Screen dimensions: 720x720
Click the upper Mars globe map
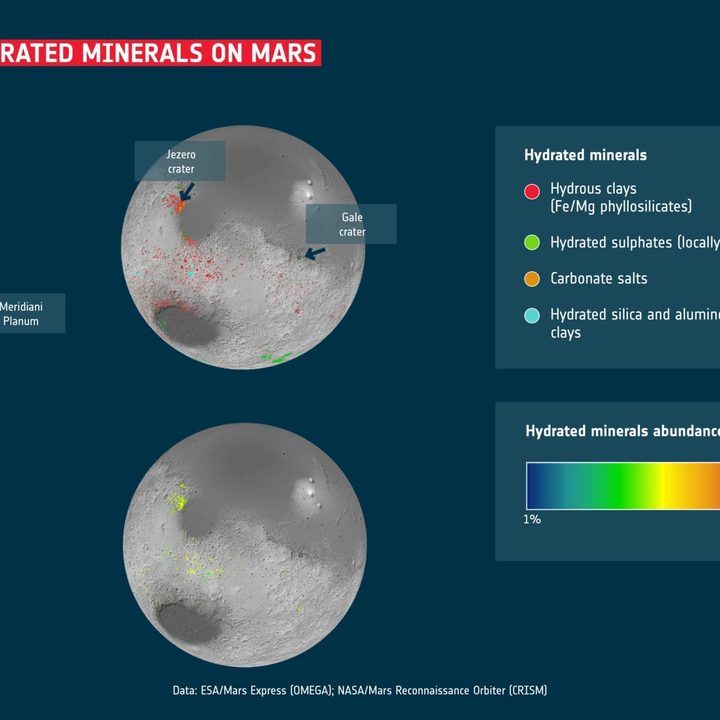click(243, 247)
